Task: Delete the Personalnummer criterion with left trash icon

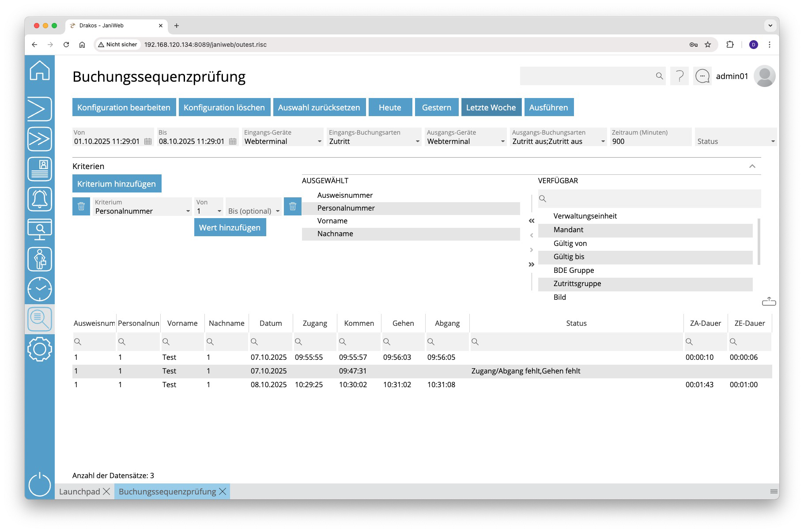Action: tap(81, 207)
